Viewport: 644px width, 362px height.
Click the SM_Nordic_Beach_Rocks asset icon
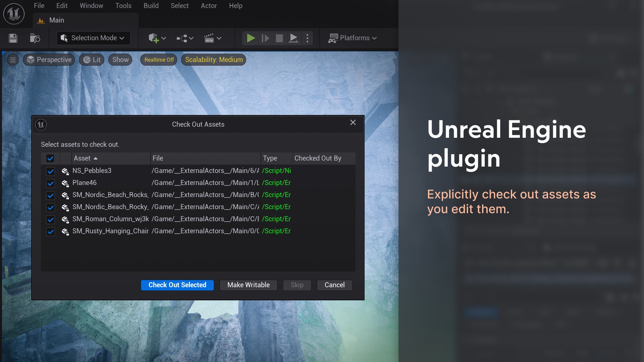[x=65, y=195]
